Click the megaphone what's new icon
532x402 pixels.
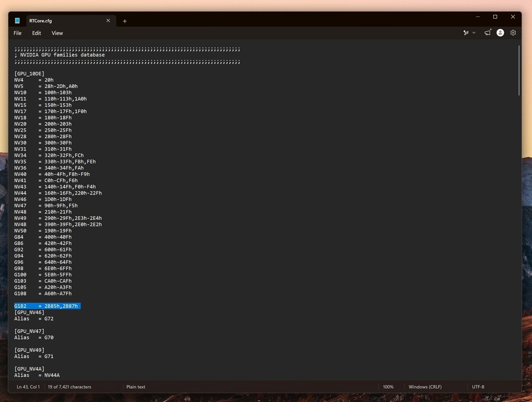coord(487,32)
